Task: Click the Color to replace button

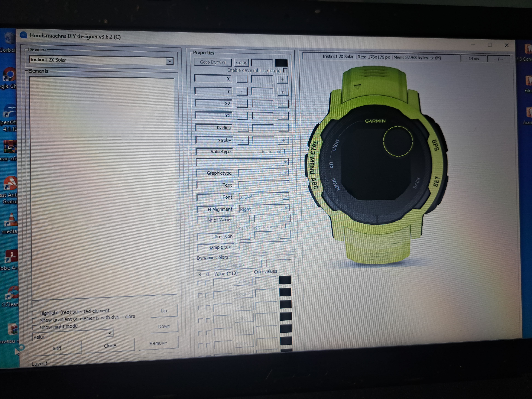Action: [229, 265]
